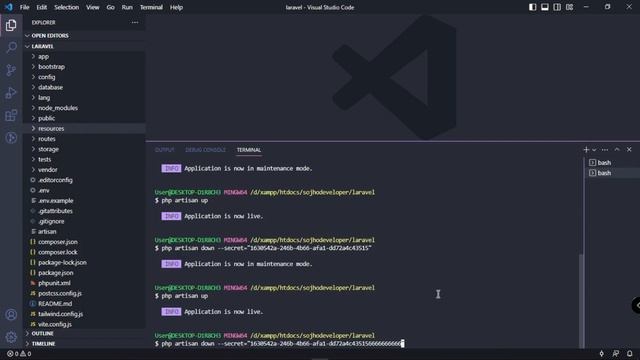This screenshot has width=640, height=360.
Task: Open package.json file
Action: [x=84, y=273]
